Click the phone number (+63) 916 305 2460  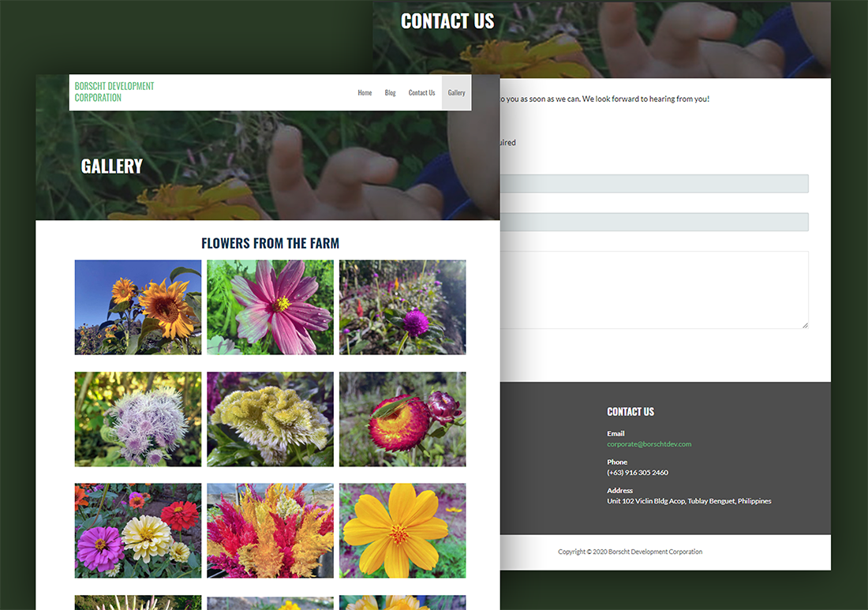tap(638, 473)
